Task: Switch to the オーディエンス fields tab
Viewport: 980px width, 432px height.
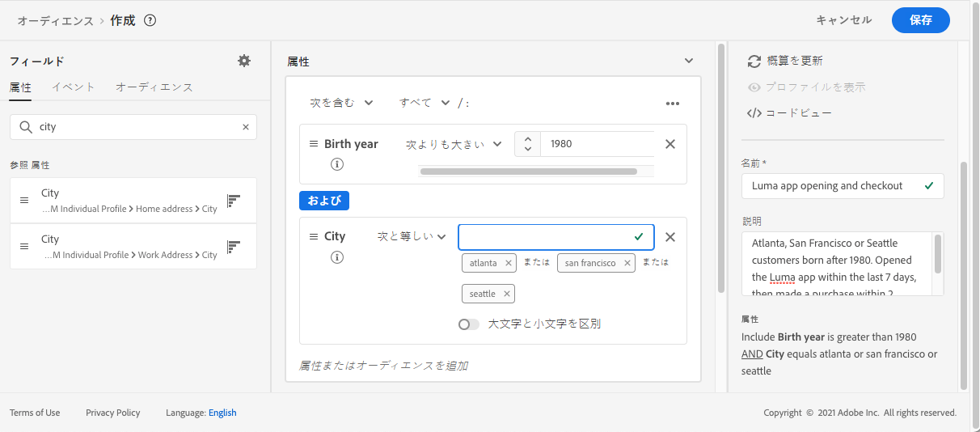Action: click(154, 87)
